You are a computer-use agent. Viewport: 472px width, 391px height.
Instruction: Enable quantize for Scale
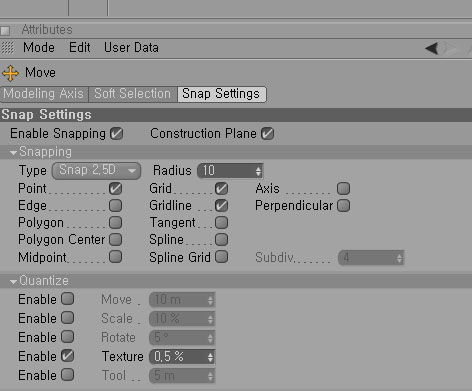(x=68, y=318)
